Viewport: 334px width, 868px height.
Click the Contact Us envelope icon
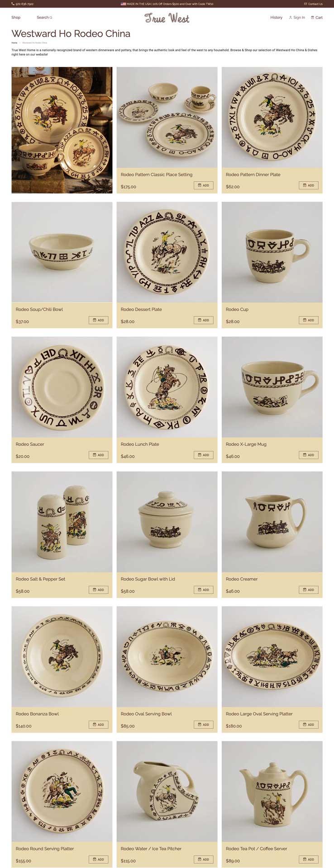coord(305,4)
